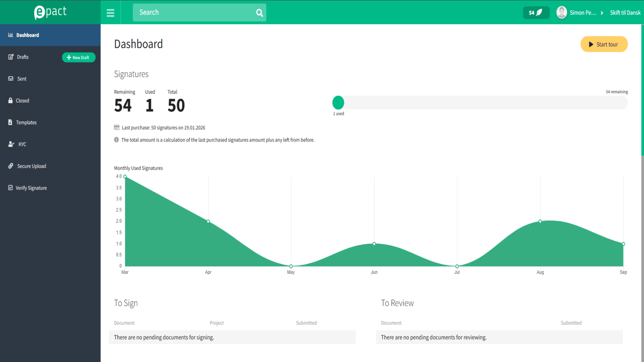Start the dashboard tour
The width and height of the screenshot is (644, 362).
(604, 44)
